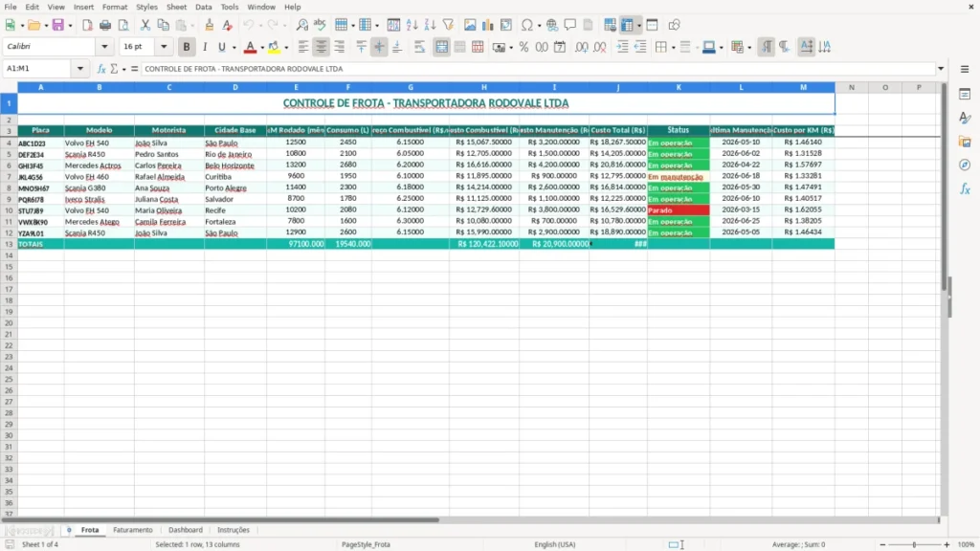Click Sort Descending icon

[430, 25]
